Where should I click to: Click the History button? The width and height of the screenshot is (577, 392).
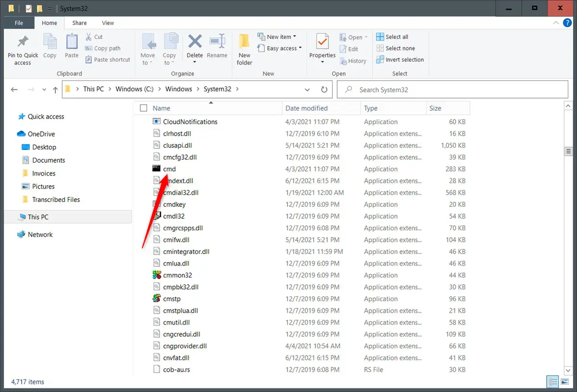(353, 61)
